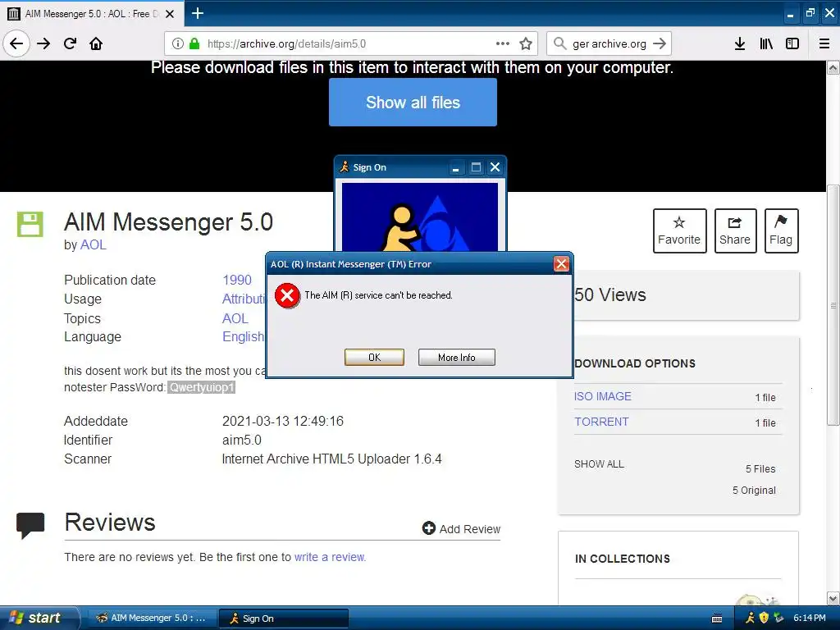Click the identifier value aim5.0
The height and width of the screenshot is (630, 840).
click(x=242, y=440)
